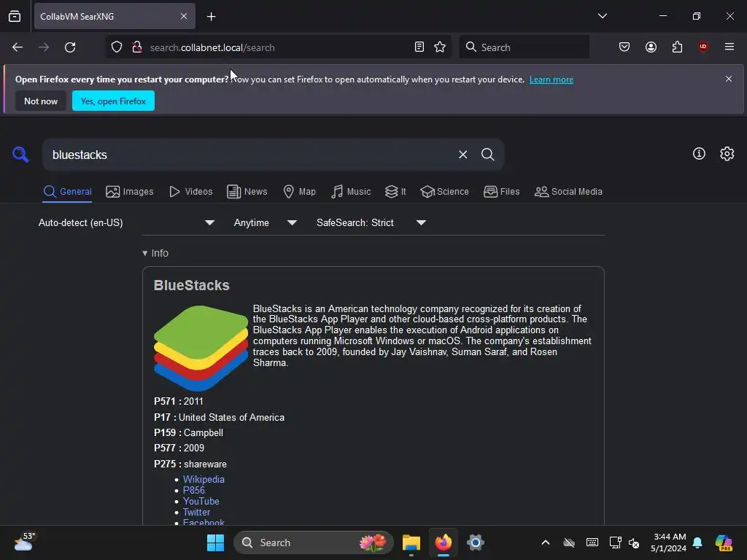Close the CollabVM SearXNG tab
This screenshot has width=747, height=560.
click(184, 16)
